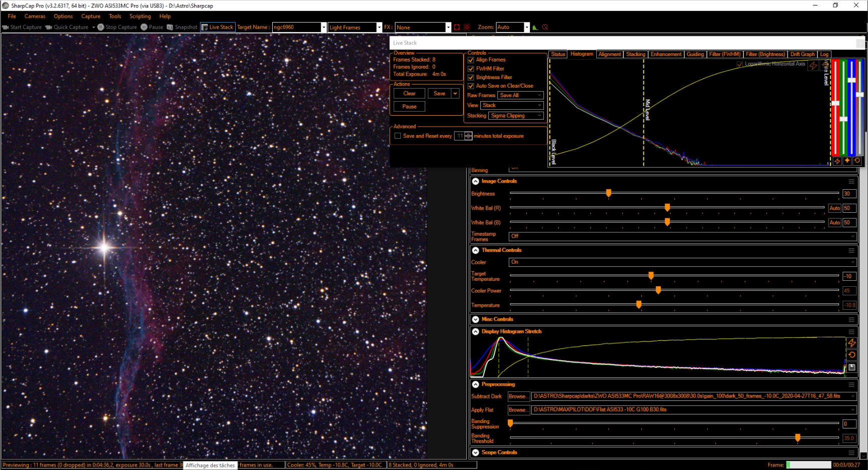Collapse the Thermal Controls section

tap(476, 250)
